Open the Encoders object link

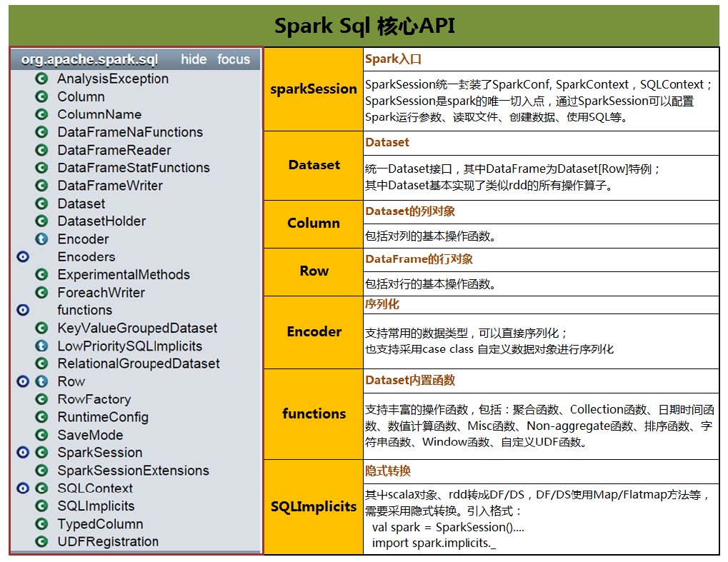point(86,256)
